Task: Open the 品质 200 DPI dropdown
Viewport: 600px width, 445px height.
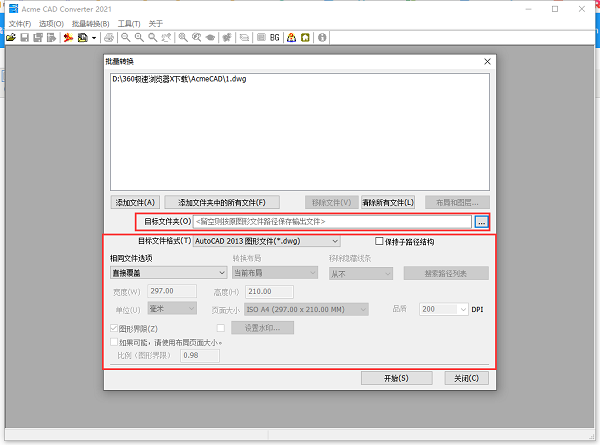Action: 444,309
